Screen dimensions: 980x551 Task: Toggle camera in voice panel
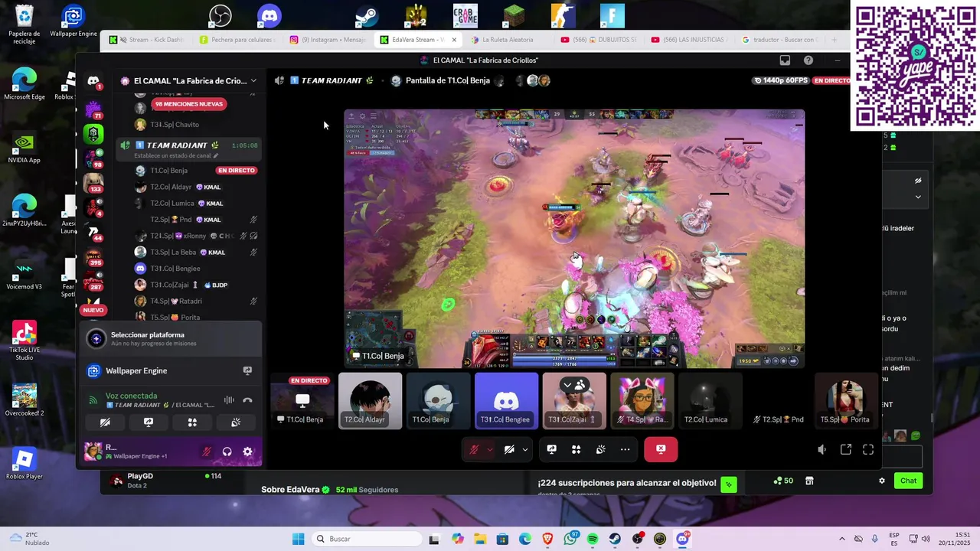tap(105, 422)
